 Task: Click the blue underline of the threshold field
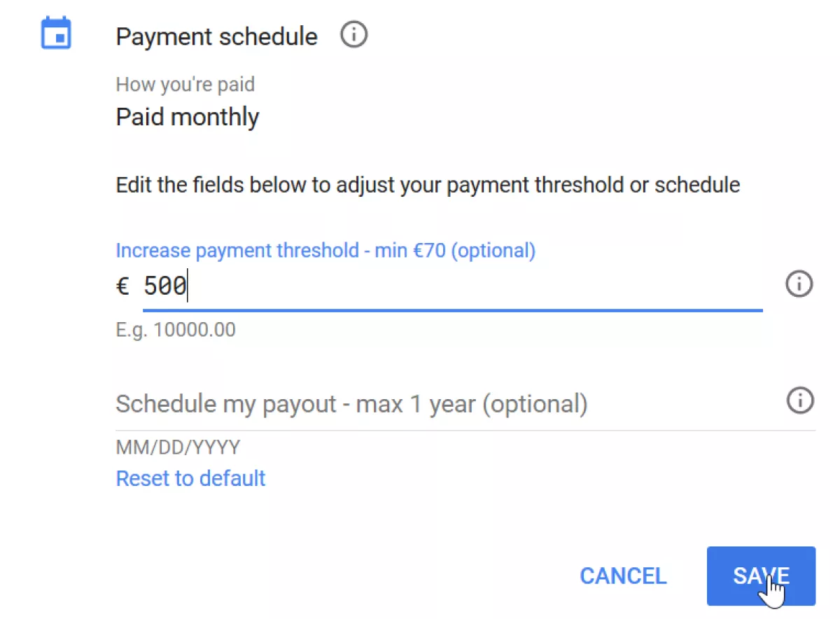coord(452,309)
